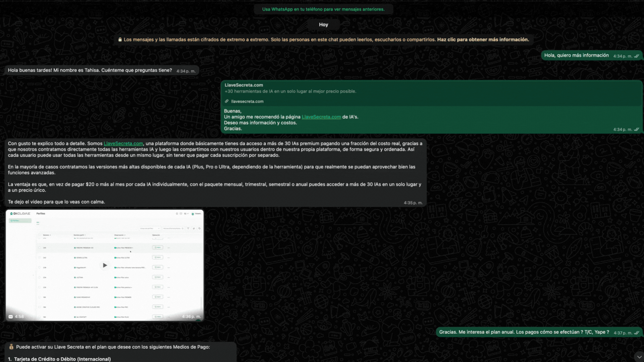644x362 pixels.
Task: Play the DICLOAK video message
Action: tap(105, 265)
